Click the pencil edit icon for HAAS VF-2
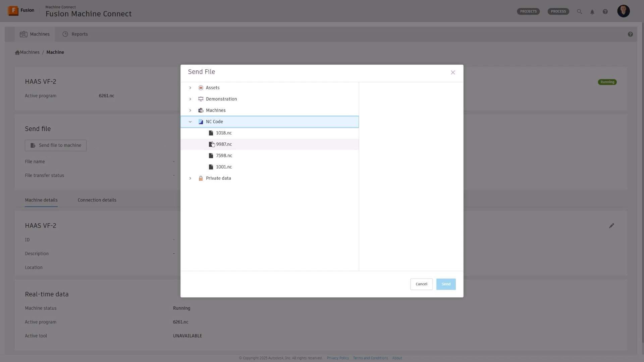The image size is (644, 362). tap(611, 226)
